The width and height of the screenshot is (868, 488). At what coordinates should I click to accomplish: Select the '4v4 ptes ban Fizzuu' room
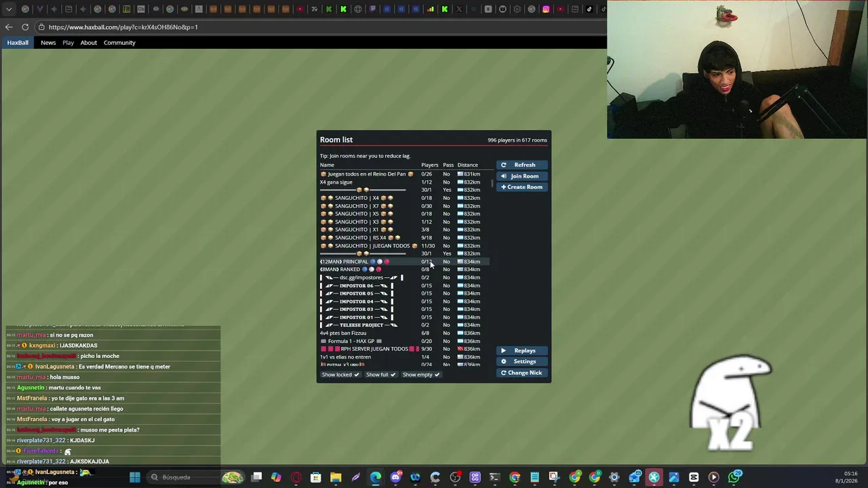click(404, 333)
